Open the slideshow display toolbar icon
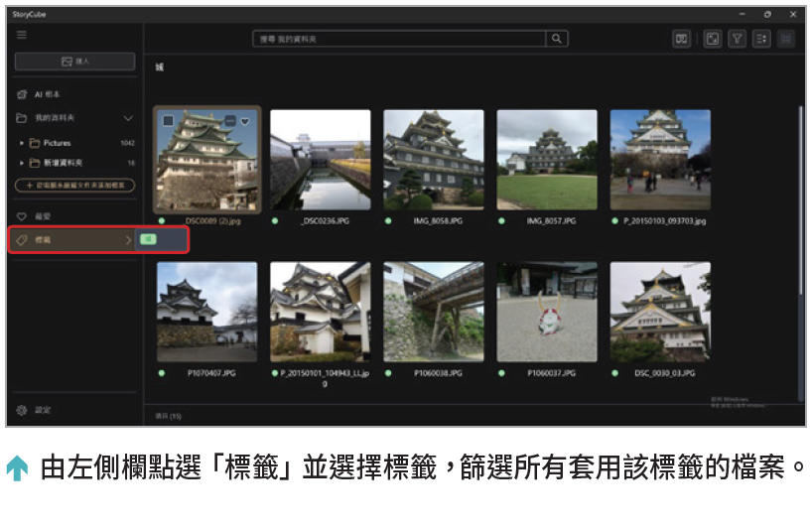The height and width of the screenshot is (529, 812). [x=682, y=39]
